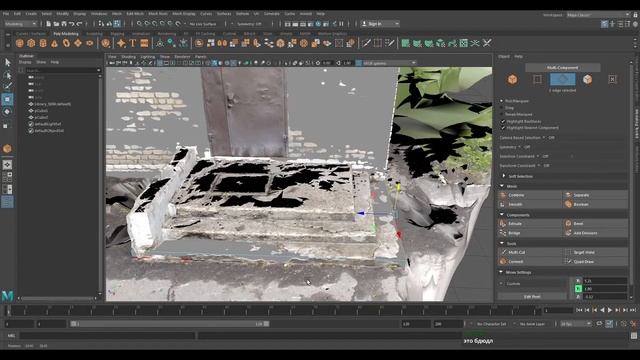Image resolution: width=640 pixels, height=360 pixels.
Task: Activate the Move tool in toolbox
Action: [x=7, y=99]
